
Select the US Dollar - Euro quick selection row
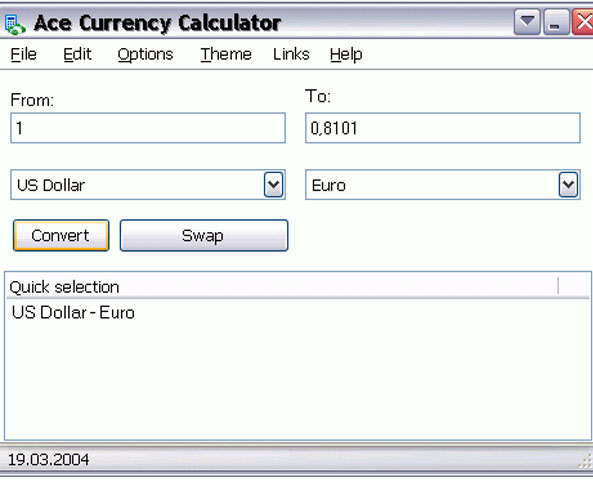[73, 313]
